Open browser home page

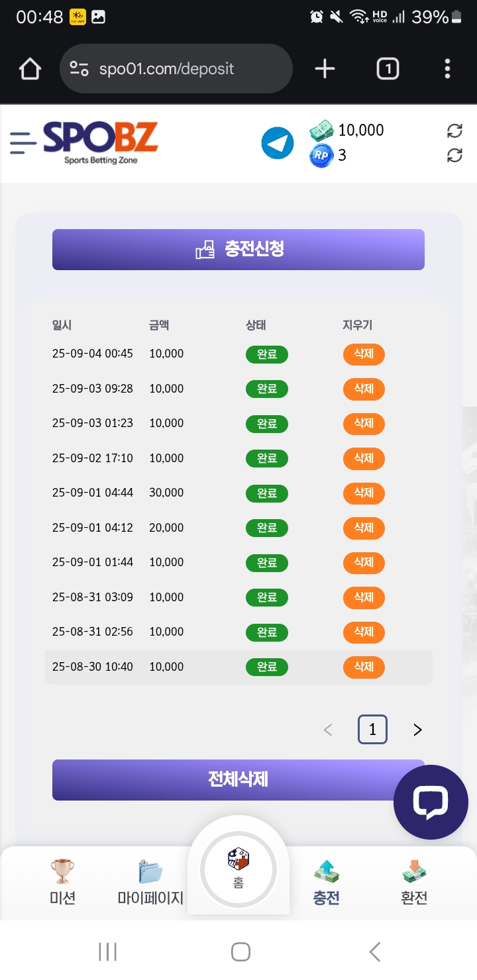tap(30, 69)
